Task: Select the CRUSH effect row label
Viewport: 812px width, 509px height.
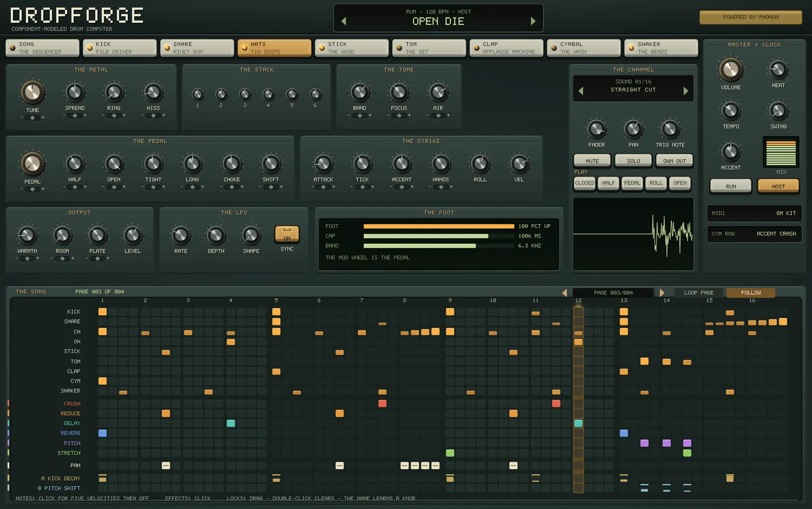Action: pos(72,404)
